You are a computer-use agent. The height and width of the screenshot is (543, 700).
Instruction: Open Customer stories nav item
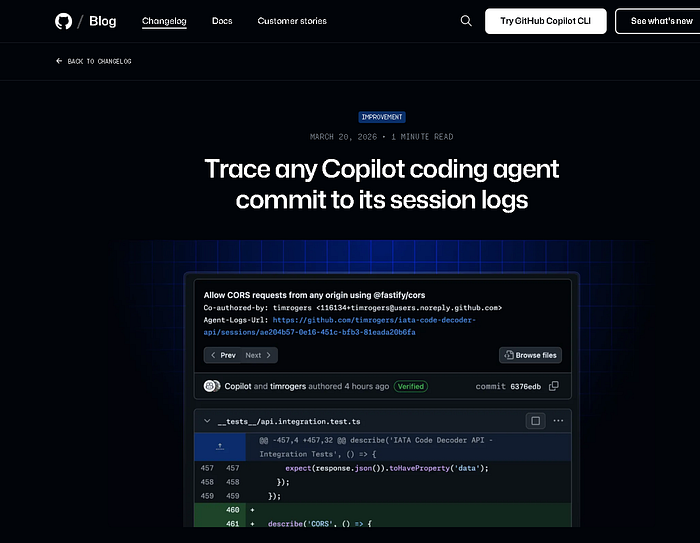(x=292, y=21)
